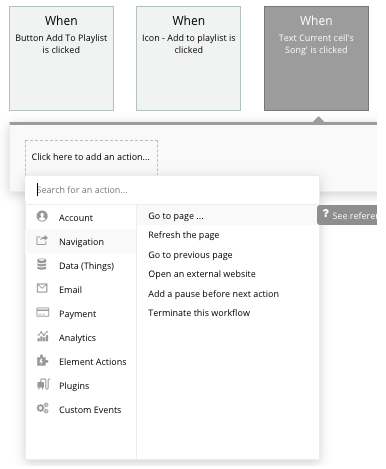Select the 'Button Add To Playlist is clicked' event

(61, 58)
